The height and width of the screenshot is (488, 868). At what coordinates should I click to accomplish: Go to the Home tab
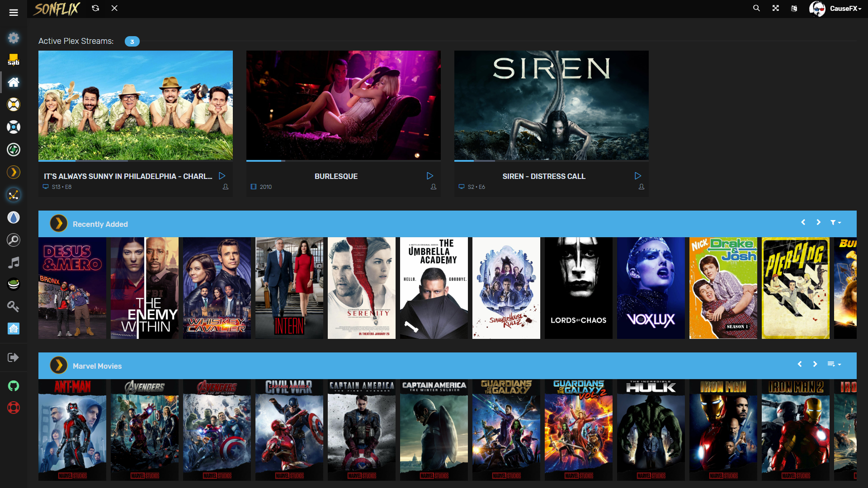(x=14, y=82)
